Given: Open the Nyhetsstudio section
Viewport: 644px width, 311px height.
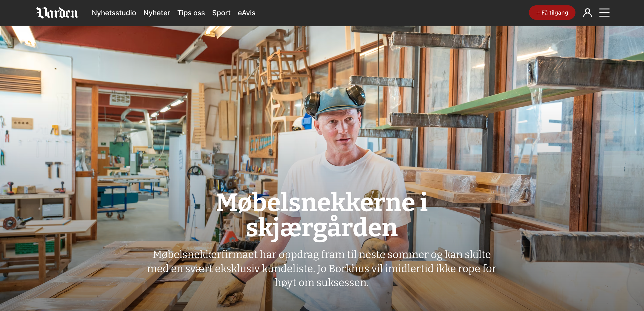Looking at the screenshot, I should coord(114,13).
